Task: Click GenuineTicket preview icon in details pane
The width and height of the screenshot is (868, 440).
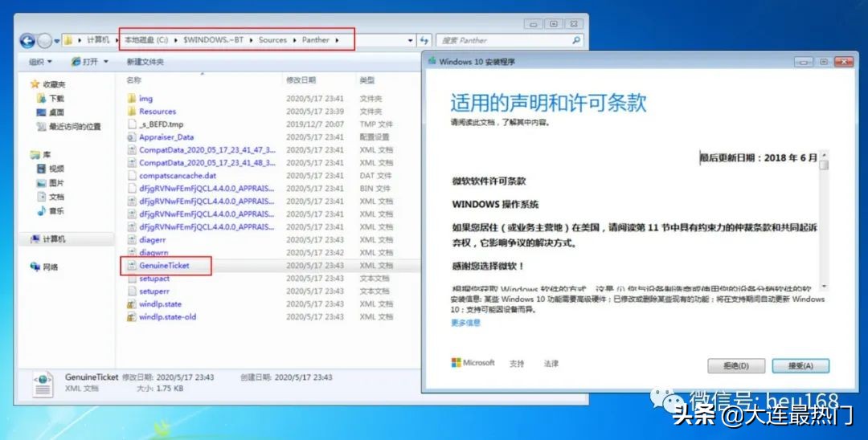Action: point(43,384)
